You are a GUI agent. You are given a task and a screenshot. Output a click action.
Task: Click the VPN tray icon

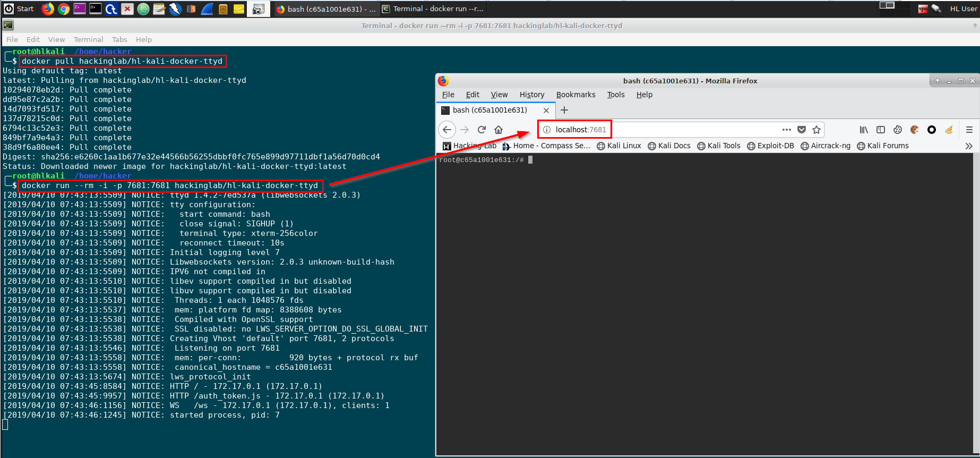point(923,9)
